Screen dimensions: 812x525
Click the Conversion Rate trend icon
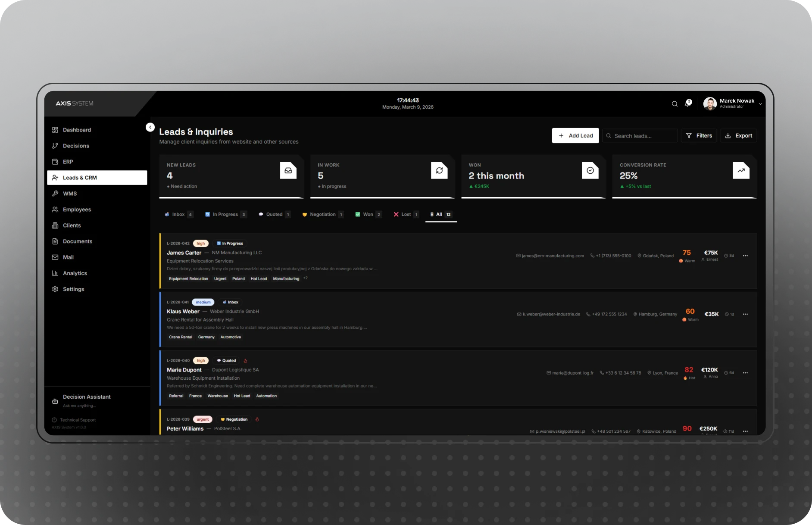coord(741,171)
